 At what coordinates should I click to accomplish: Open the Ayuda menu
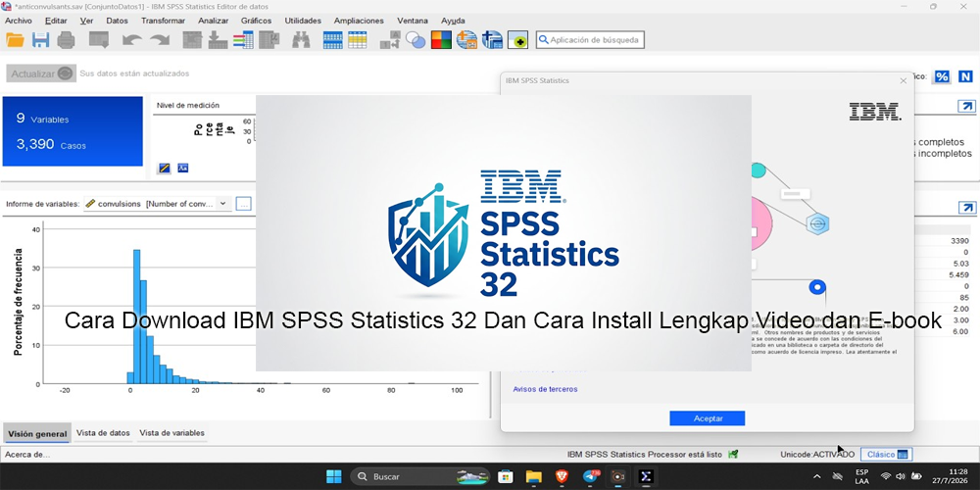coord(453,21)
